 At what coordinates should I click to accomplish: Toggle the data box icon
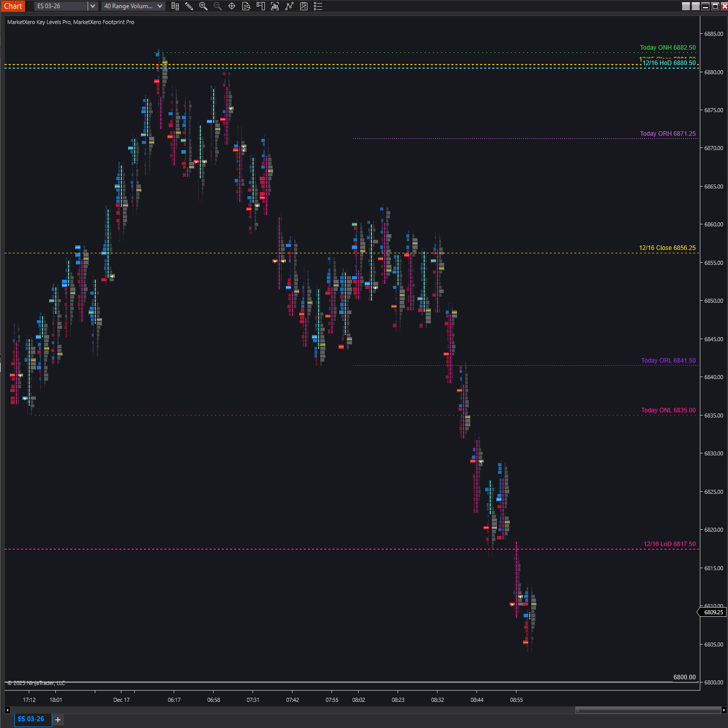coord(246,6)
